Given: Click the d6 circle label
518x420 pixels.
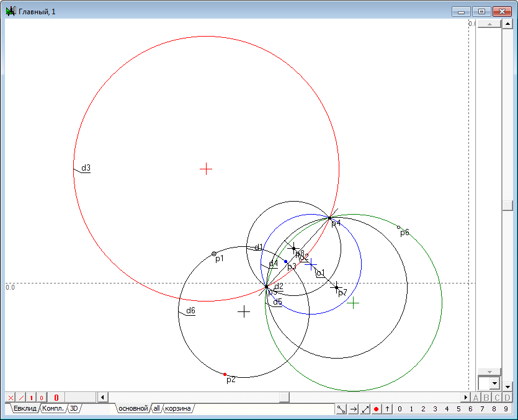Looking at the screenshot, I should [x=190, y=311].
